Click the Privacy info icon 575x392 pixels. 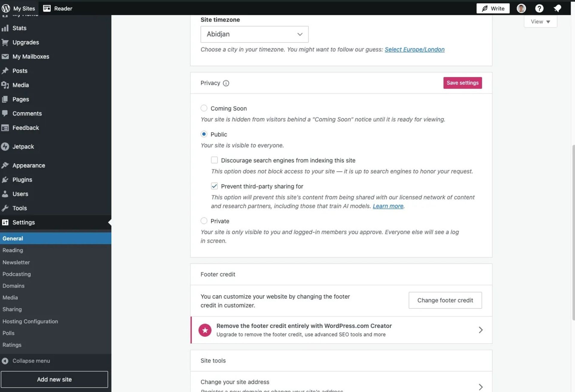(226, 83)
